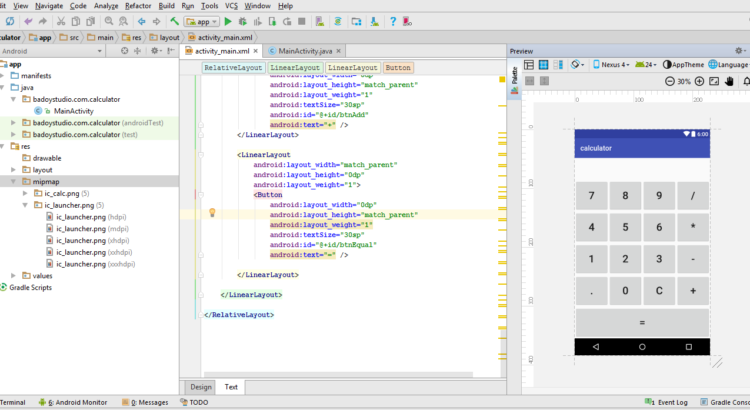Screen dimensions: 750x410
Task: Open the app run configuration dropdown
Action: click(x=201, y=21)
